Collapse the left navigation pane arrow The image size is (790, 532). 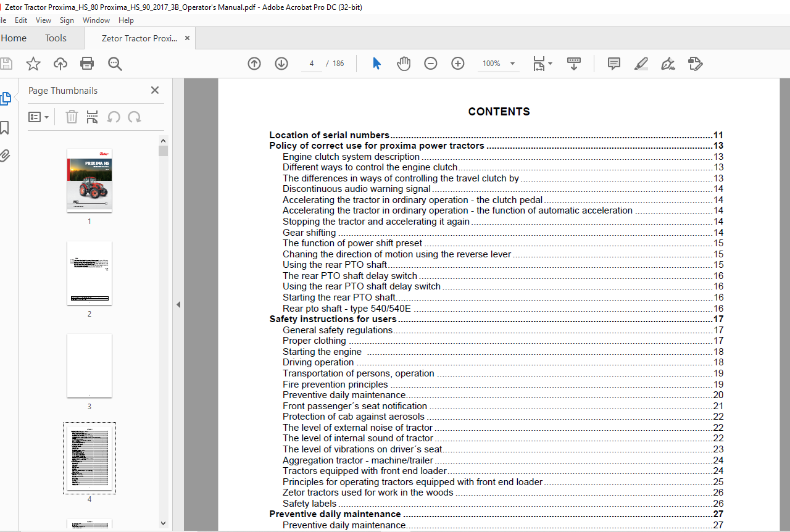coord(178,304)
